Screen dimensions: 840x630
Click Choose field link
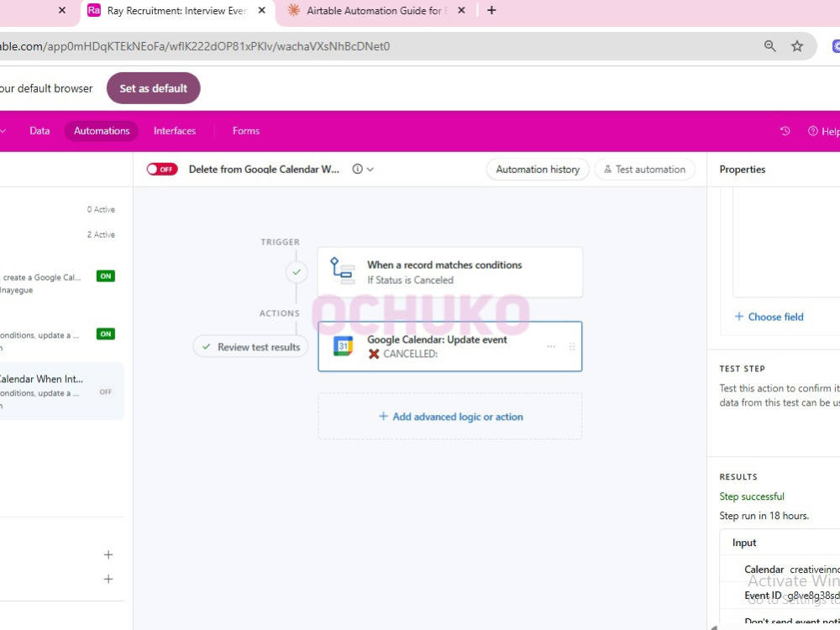(775, 317)
